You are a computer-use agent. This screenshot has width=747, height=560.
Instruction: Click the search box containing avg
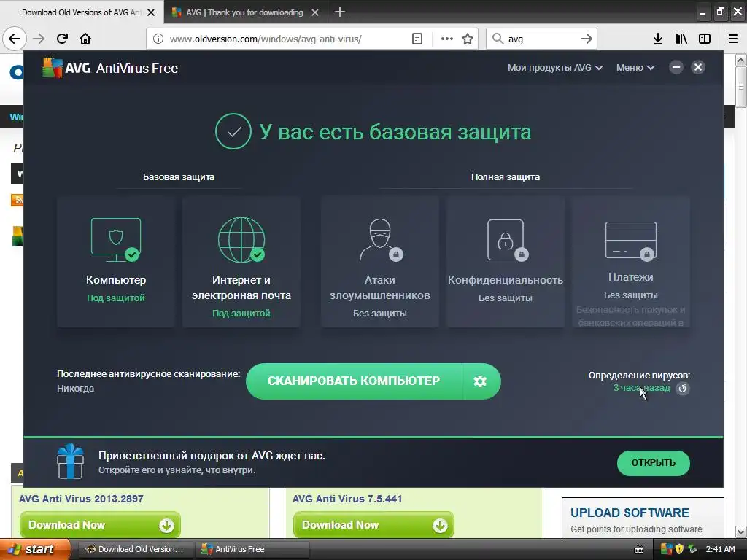(x=541, y=39)
